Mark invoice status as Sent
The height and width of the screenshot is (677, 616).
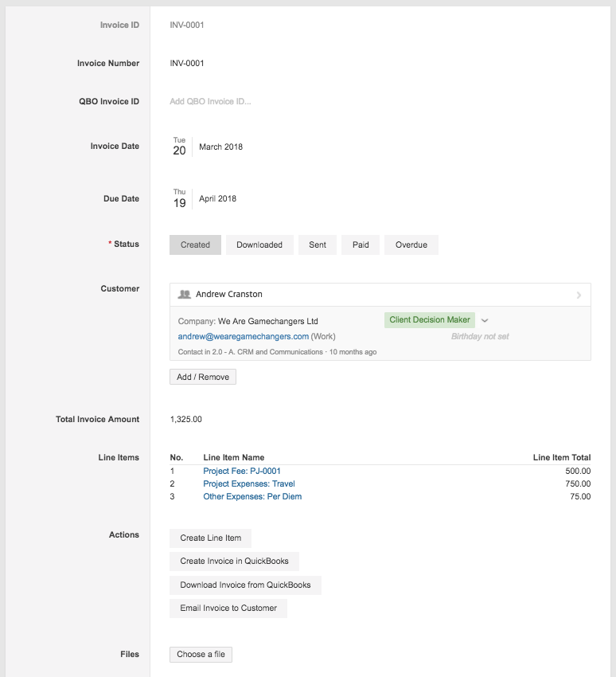317,245
